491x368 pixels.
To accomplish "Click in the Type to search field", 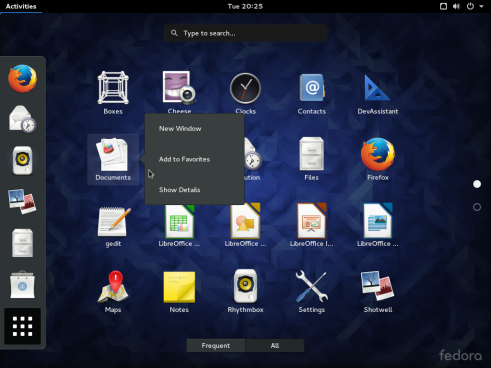I will pos(245,33).
